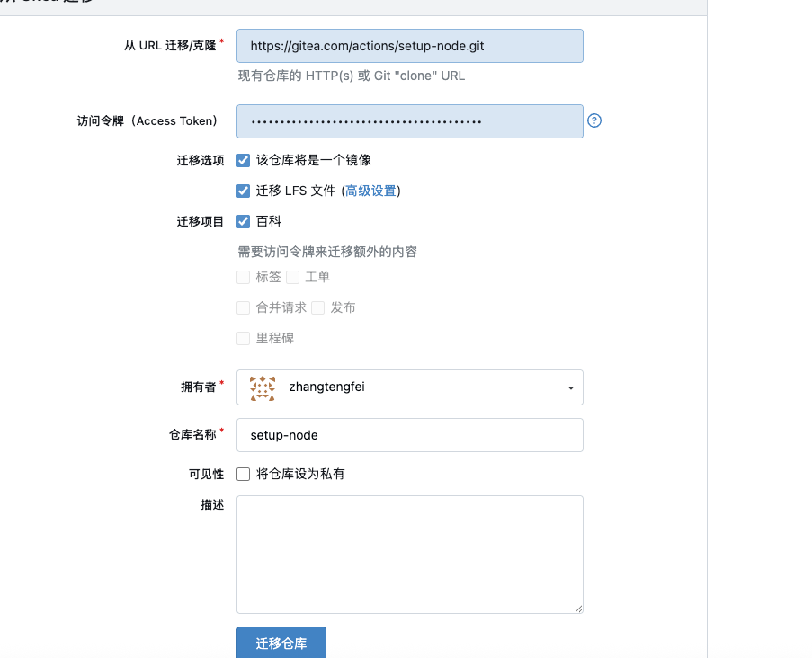Click the dropdown caret on the owner selector
The height and width of the screenshot is (658, 812).
click(570, 387)
